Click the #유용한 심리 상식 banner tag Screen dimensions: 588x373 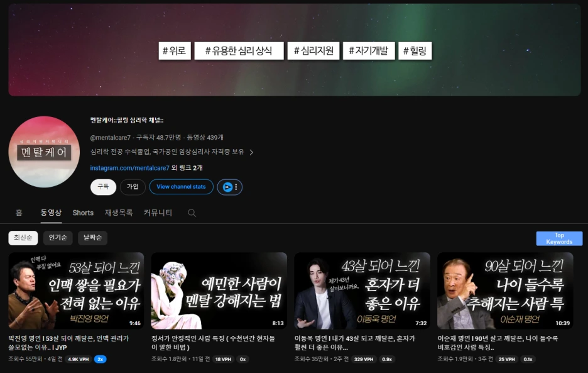[239, 51]
